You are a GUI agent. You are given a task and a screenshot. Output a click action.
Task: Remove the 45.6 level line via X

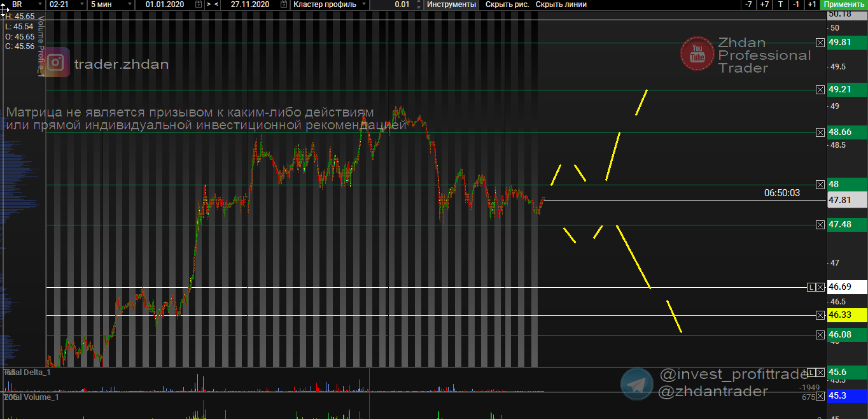[x=820, y=373]
